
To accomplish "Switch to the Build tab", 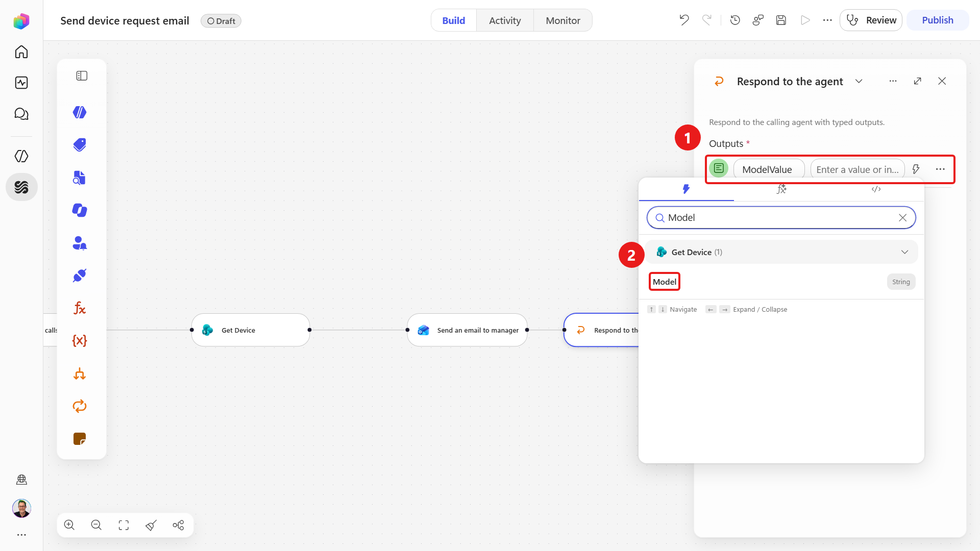I will coord(454,20).
